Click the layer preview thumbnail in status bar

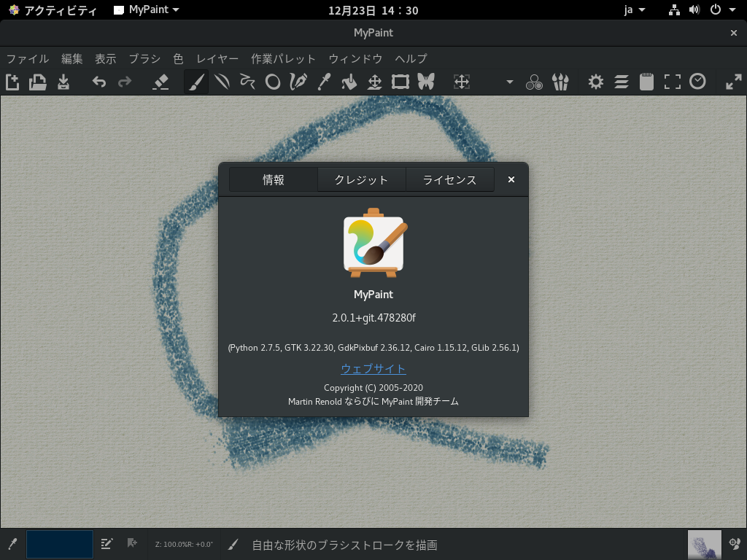[x=703, y=544]
